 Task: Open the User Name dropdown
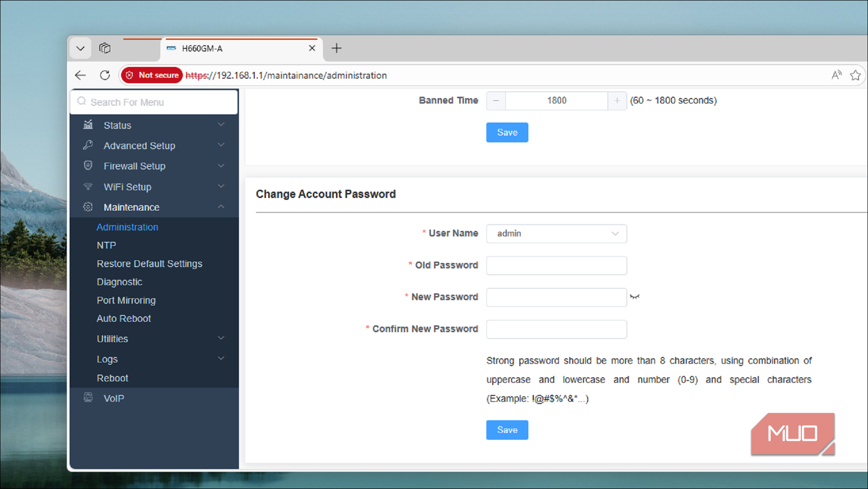tap(557, 234)
